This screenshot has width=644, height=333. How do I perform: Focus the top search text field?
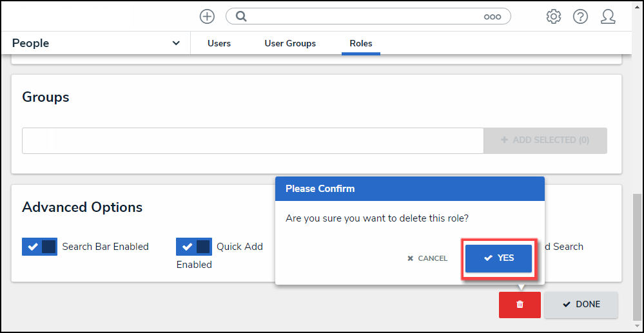(x=361, y=17)
